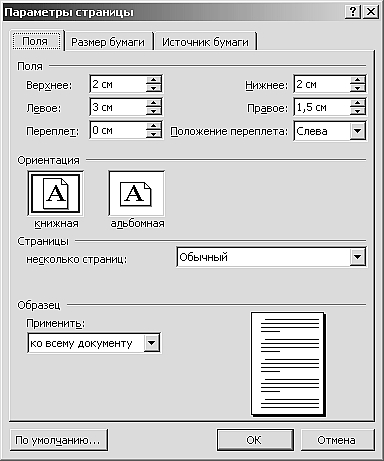Viewport: 384px width, 461px height.
Task: Select книжная portrait orientation icon
Action: tap(55, 194)
